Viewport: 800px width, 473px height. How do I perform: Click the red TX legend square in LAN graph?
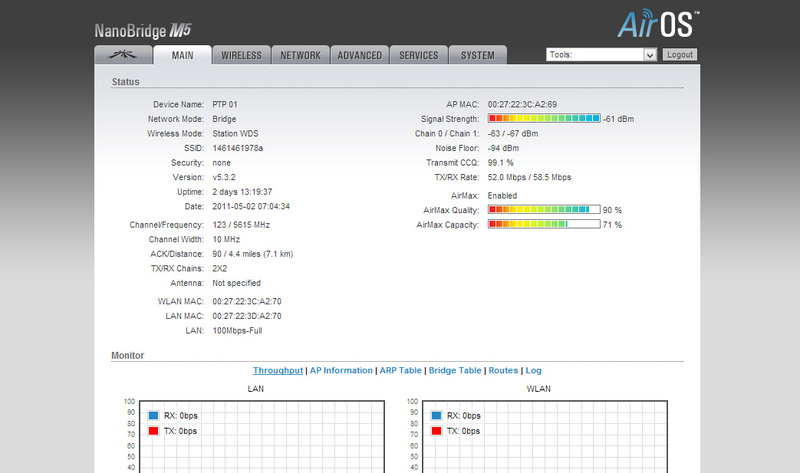click(153, 431)
